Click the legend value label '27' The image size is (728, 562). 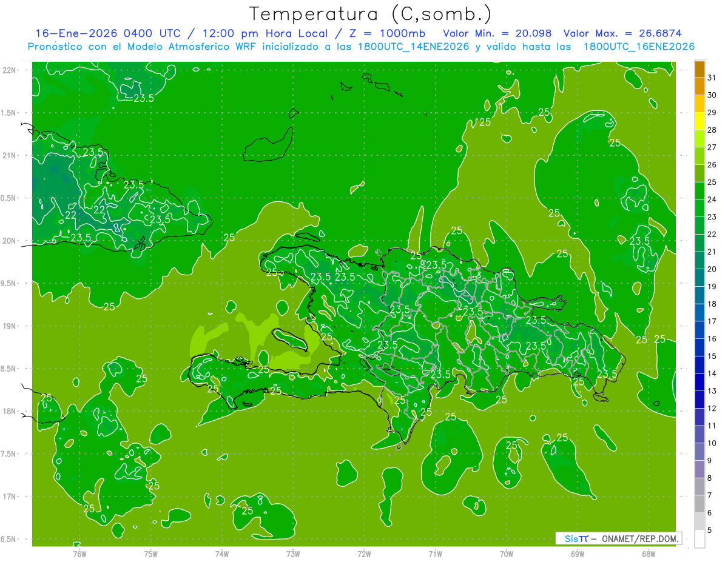point(712,147)
